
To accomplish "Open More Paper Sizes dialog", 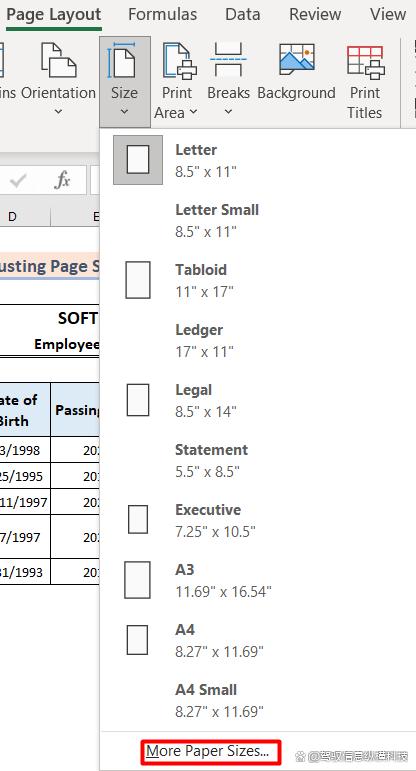I will coord(211,751).
